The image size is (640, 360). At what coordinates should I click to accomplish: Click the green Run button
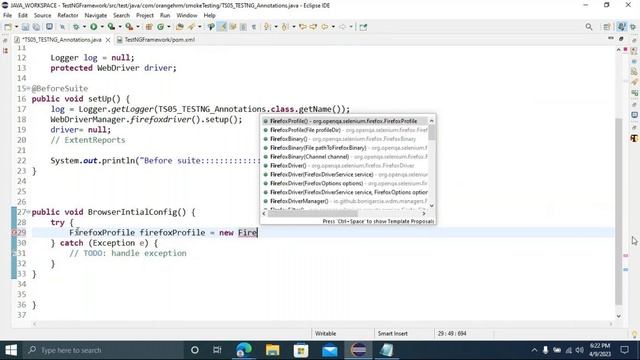click(x=93, y=27)
